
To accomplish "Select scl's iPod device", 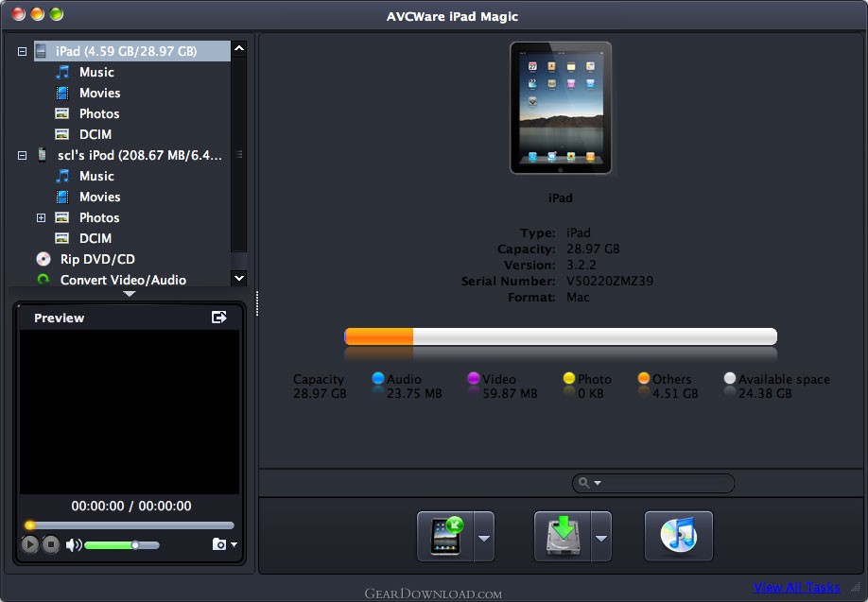I will click(140, 156).
